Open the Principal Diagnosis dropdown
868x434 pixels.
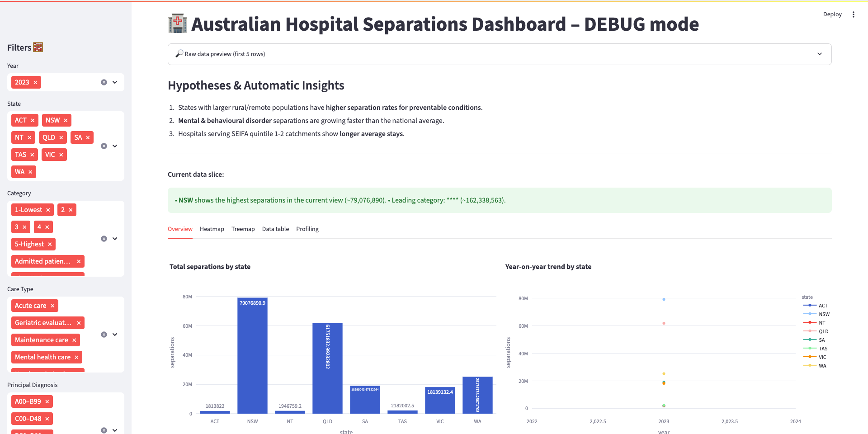pos(115,430)
